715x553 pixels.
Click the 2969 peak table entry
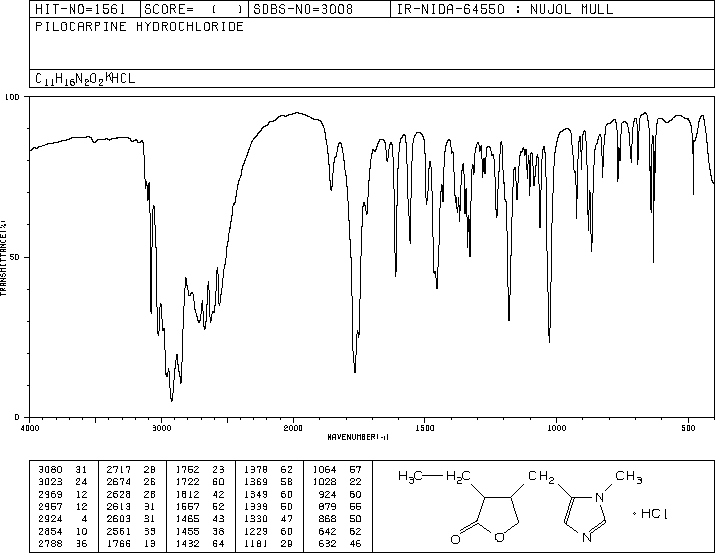tap(62, 494)
